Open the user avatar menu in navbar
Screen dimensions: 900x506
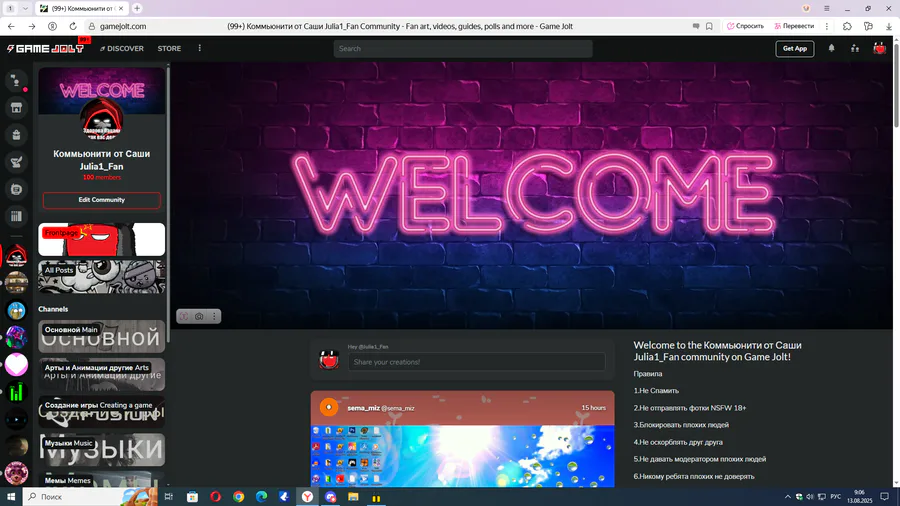click(879, 49)
